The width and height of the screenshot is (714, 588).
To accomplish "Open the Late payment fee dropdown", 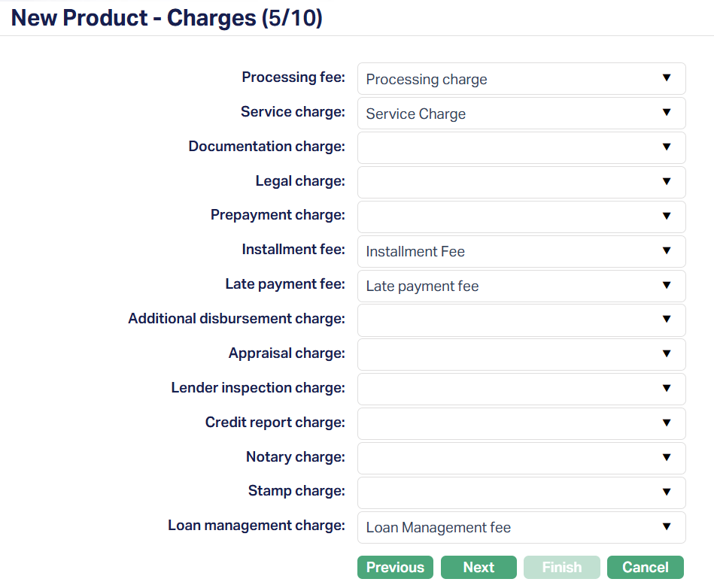I will click(x=521, y=286).
